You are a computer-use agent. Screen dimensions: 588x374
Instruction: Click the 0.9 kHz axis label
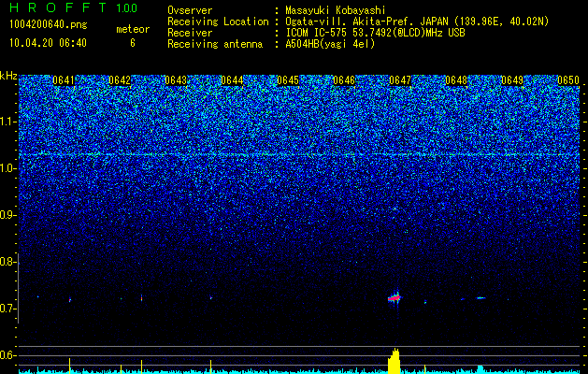pos(7,215)
